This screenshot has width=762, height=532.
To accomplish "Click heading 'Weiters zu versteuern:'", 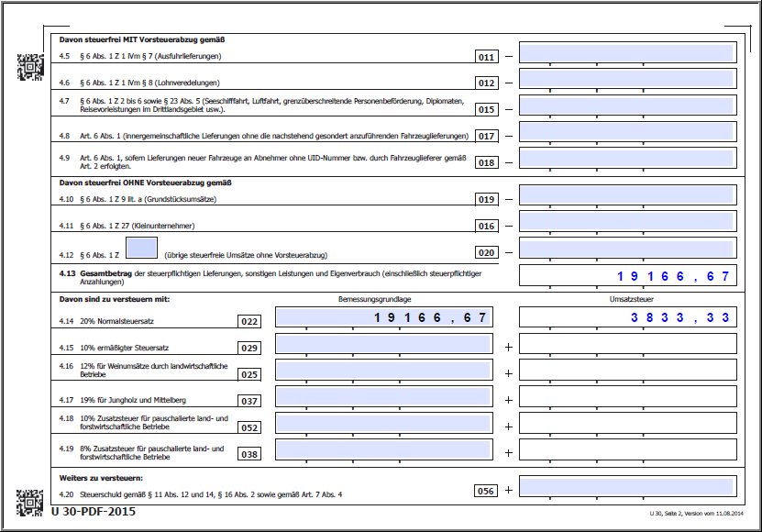I will coord(101,478).
